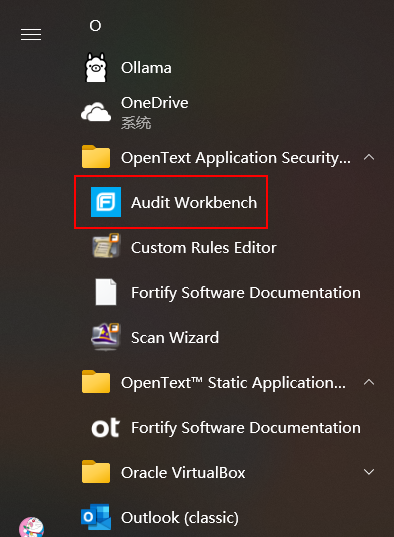Open the OneDrive entry label
Screen dimensions: 394x537
point(155,103)
